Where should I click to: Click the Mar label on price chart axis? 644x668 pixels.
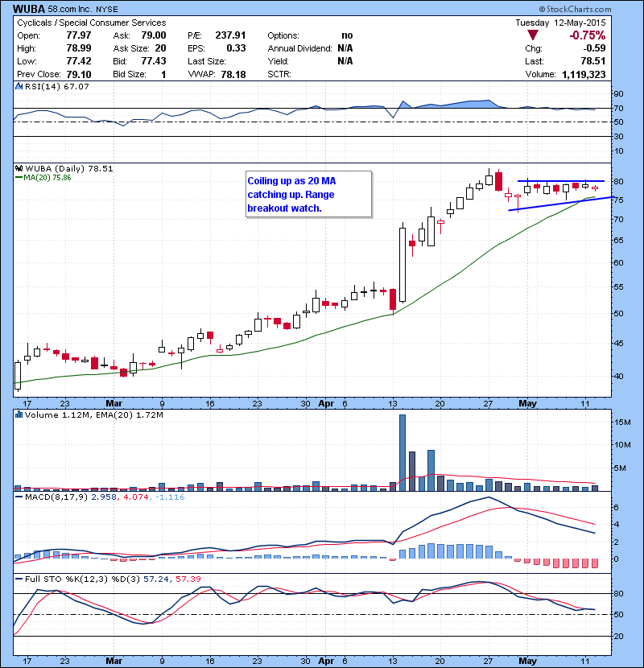point(114,403)
